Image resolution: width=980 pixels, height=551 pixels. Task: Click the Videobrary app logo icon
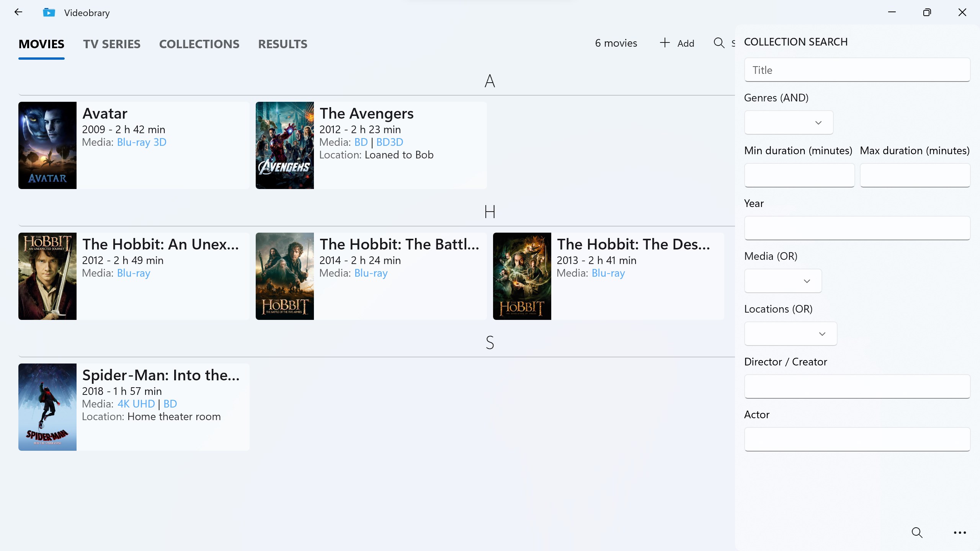[x=49, y=13]
